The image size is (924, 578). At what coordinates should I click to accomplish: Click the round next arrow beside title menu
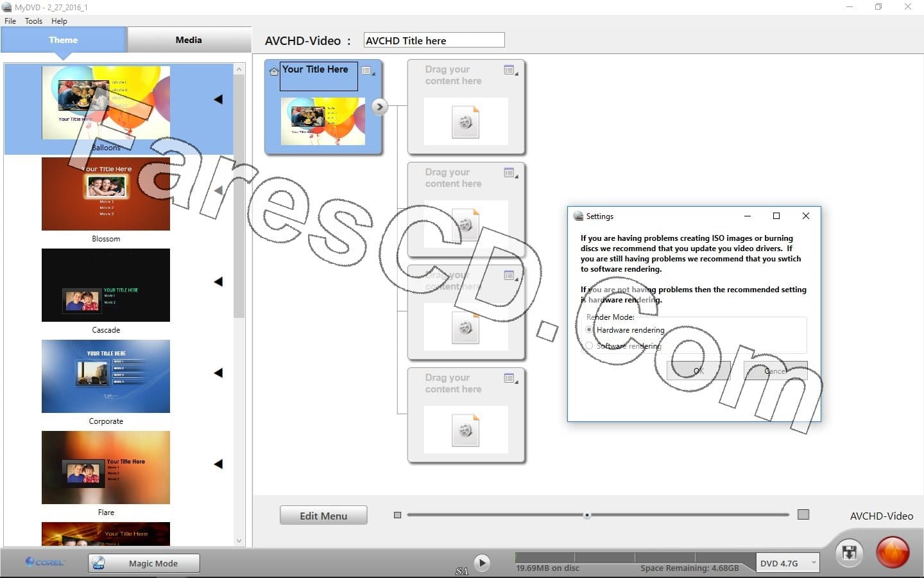tap(380, 107)
